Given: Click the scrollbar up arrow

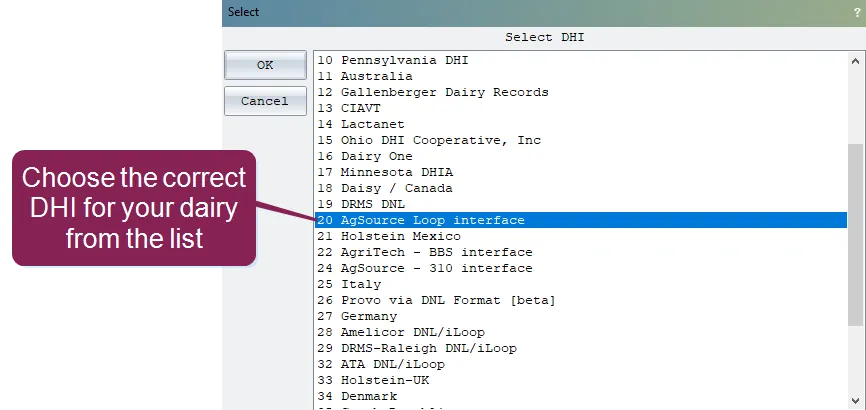Looking at the screenshot, I should click(856, 61).
